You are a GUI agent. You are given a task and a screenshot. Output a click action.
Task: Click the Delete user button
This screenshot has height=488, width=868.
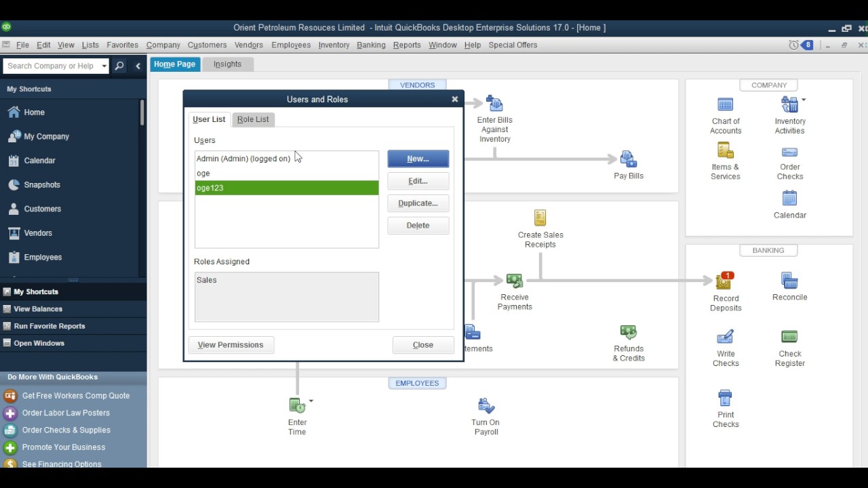(x=418, y=226)
